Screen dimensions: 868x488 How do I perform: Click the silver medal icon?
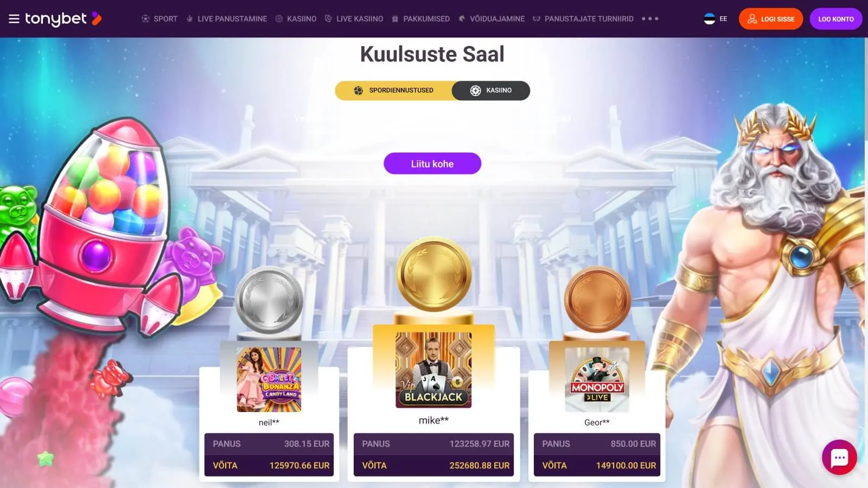(269, 300)
